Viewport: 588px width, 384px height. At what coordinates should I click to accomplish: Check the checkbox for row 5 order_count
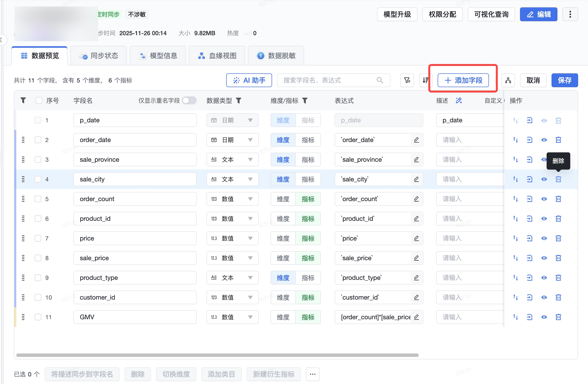pyautogui.click(x=38, y=199)
